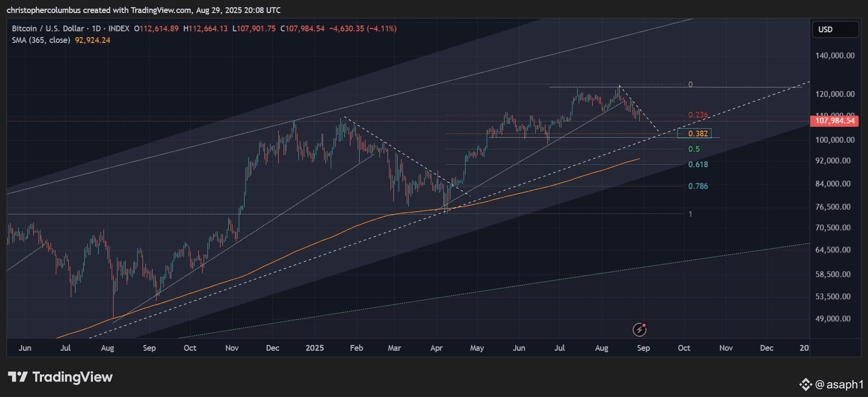Image resolution: width=868 pixels, height=397 pixels.
Task: Click the 49,000.00 price axis label
Action: pyautogui.click(x=833, y=318)
